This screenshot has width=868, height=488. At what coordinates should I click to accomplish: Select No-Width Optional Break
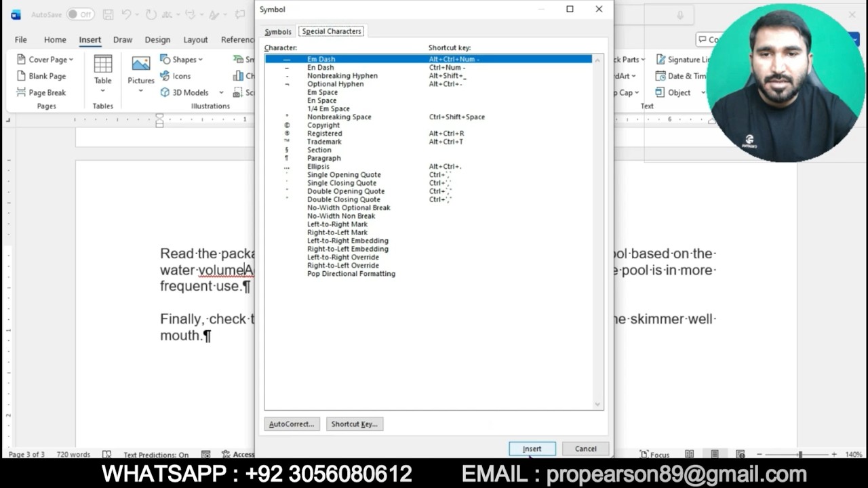[429, 207]
